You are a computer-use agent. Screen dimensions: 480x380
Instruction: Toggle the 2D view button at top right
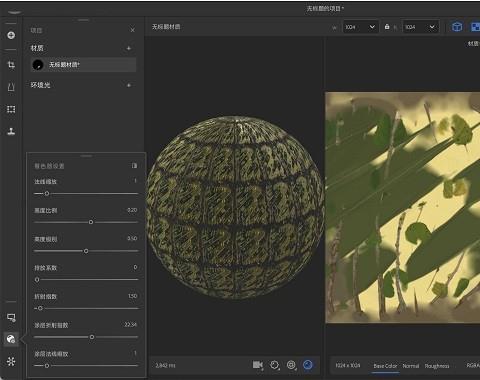(x=475, y=27)
